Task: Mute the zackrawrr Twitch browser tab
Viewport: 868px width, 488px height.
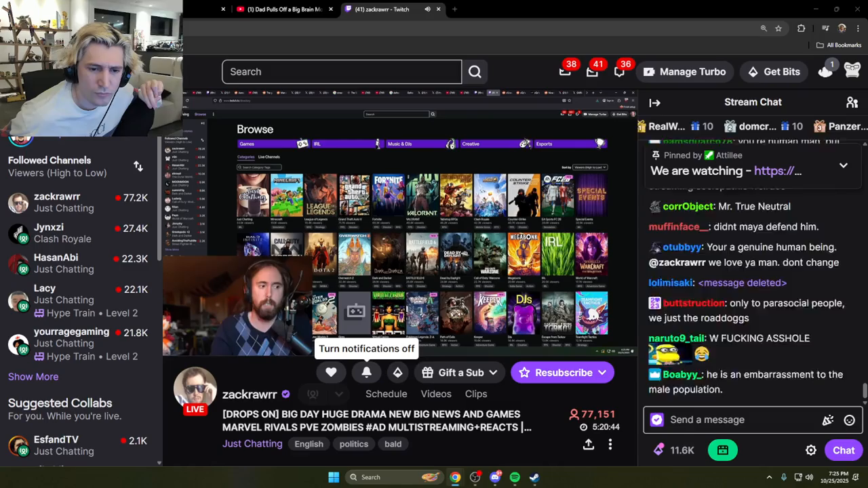Action: click(x=427, y=9)
